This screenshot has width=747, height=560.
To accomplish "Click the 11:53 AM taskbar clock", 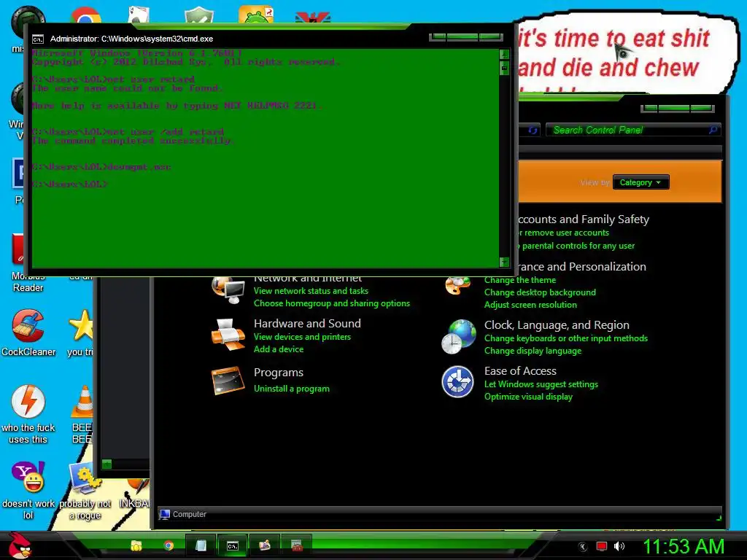I will click(x=683, y=546).
